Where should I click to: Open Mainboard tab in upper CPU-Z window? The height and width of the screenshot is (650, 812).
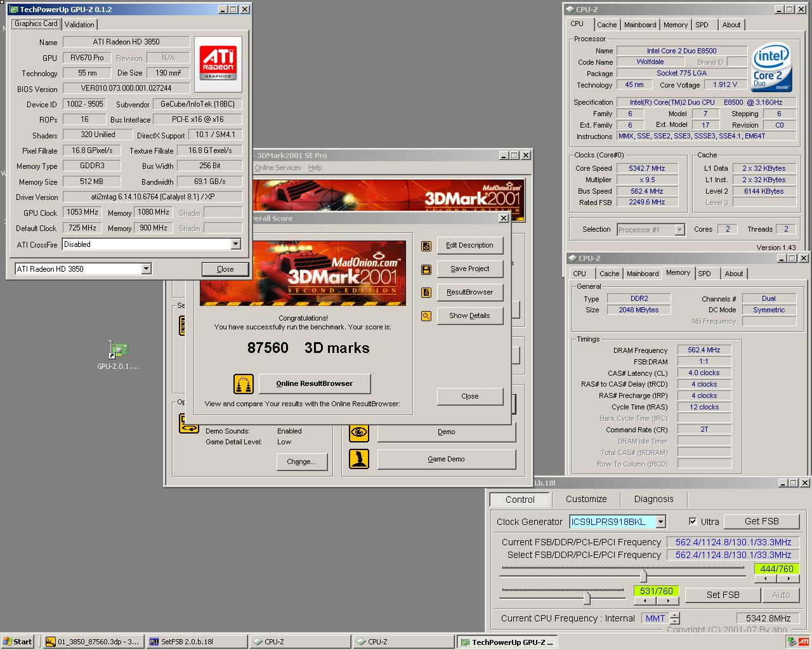(640, 25)
